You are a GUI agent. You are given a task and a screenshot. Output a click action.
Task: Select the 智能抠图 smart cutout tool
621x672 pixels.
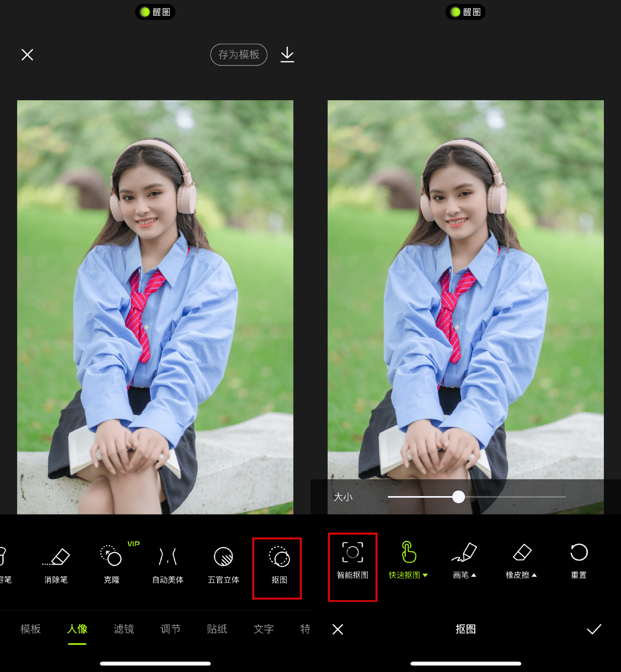coord(353,561)
